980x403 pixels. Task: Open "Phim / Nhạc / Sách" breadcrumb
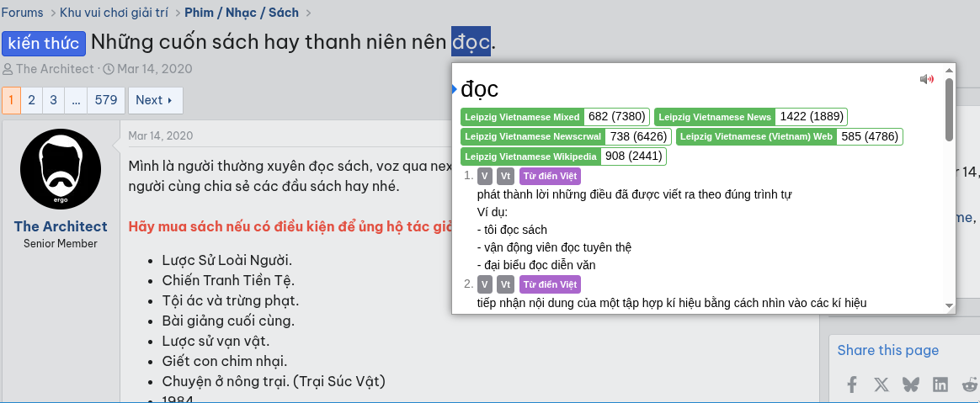[241, 13]
